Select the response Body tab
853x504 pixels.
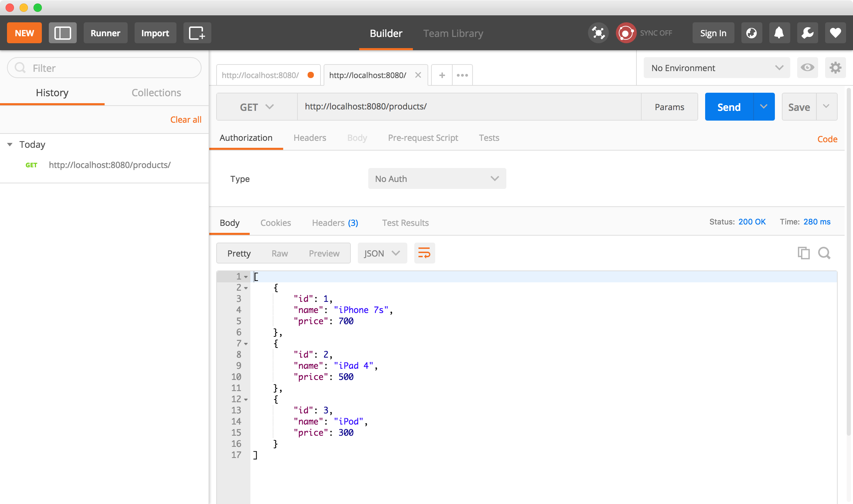tap(229, 222)
